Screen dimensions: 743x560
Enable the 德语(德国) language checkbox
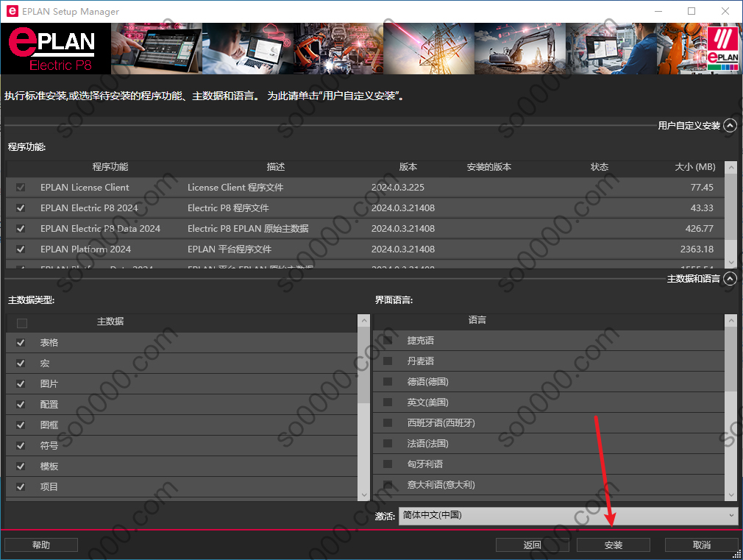tap(388, 382)
